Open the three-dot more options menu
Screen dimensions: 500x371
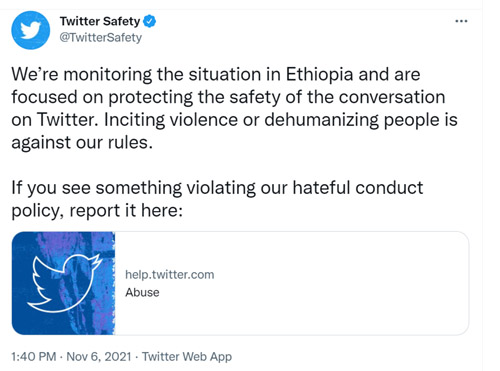(x=461, y=21)
